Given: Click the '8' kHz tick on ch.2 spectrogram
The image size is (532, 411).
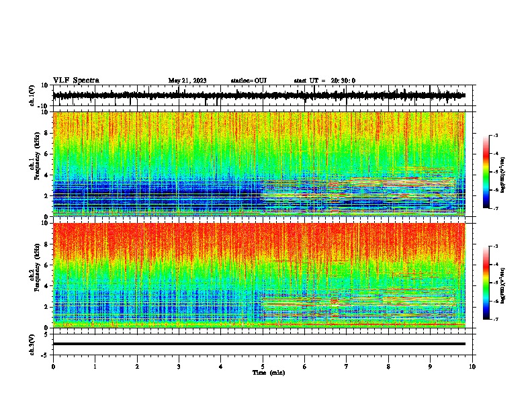Looking at the screenshot, I should pyautogui.click(x=46, y=244).
